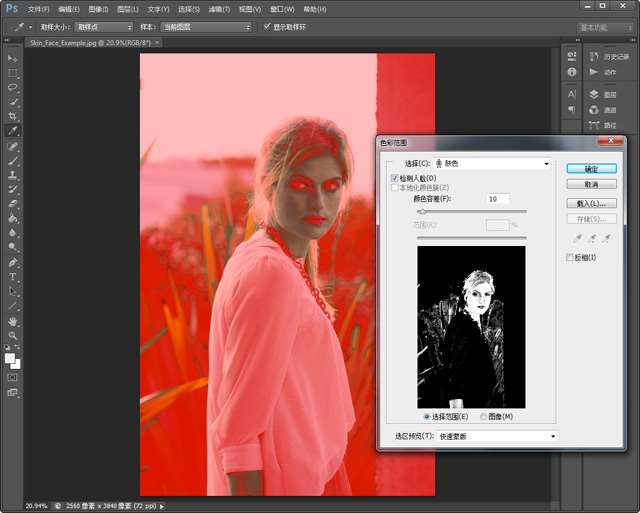Click the Load (载入) button
Viewport: 640px width, 513px height.
pyautogui.click(x=591, y=203)
